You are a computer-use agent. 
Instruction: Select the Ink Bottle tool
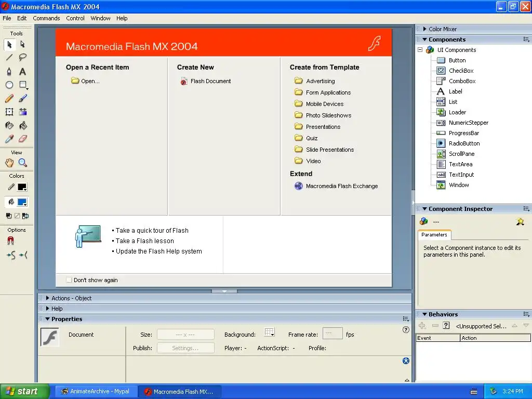click(9, 126)
